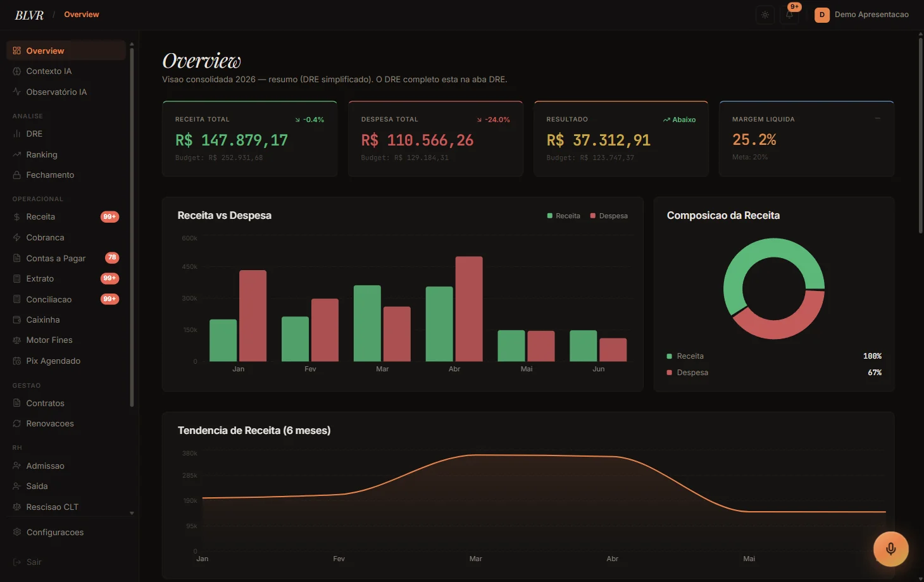The width and height of the screenshot is (924, 582).
Task: Click the user avatar D icon
Action: (x=822, y=15)
